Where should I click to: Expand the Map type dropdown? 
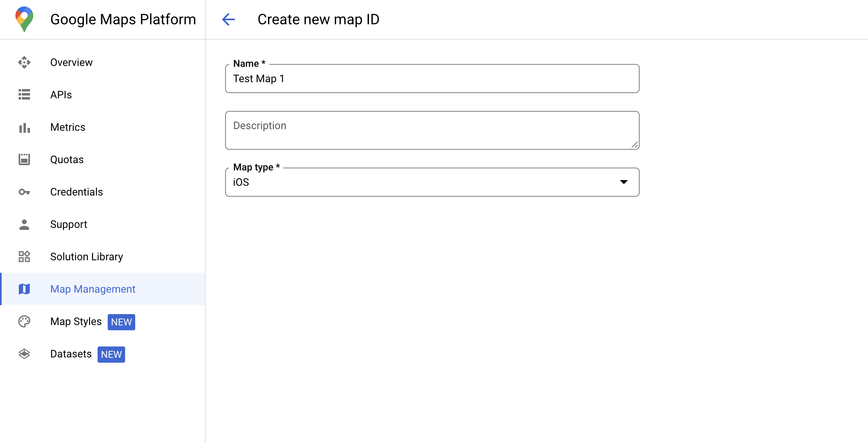tap(625, 182)
